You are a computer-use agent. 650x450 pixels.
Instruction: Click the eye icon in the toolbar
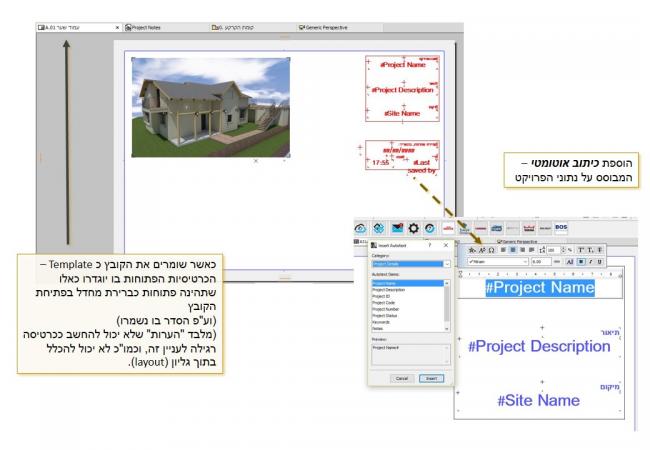pos(364,229)
